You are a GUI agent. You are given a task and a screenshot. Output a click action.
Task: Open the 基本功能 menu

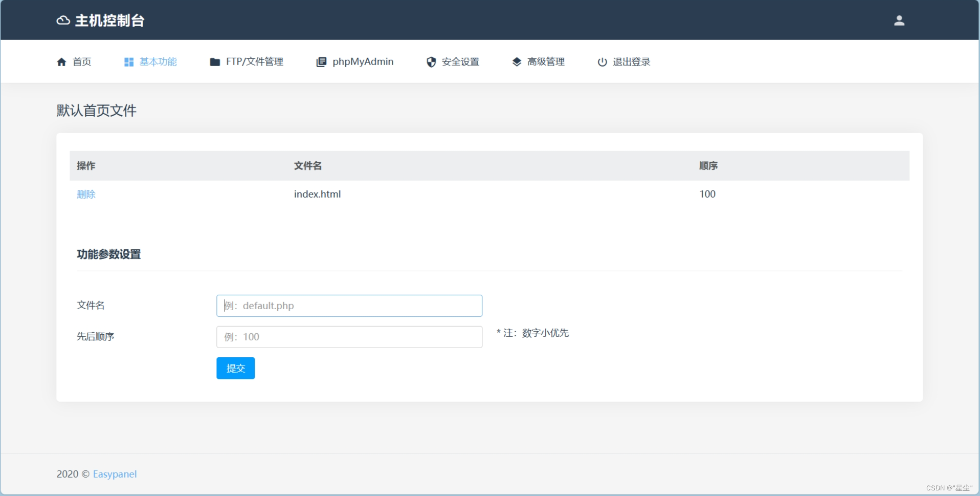158,62
